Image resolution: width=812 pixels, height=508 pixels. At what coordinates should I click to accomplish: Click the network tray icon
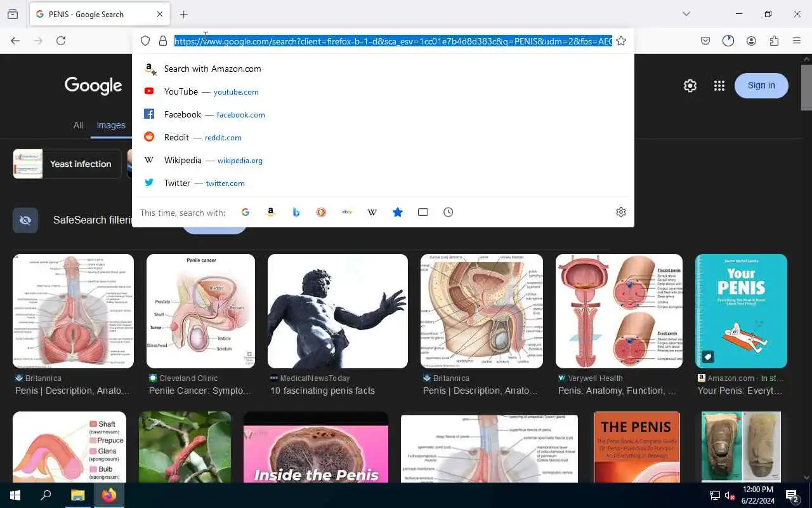pyautogui.click(x=714, y=496)
